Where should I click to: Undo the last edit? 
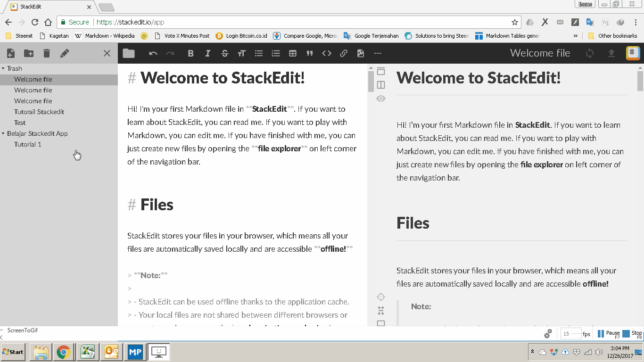point(153,53)
